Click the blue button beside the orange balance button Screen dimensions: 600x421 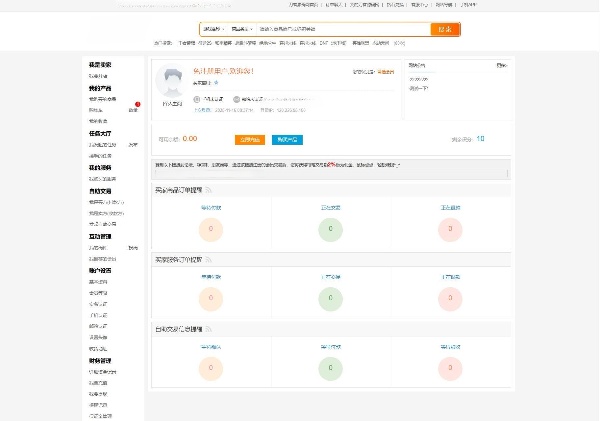287,140
